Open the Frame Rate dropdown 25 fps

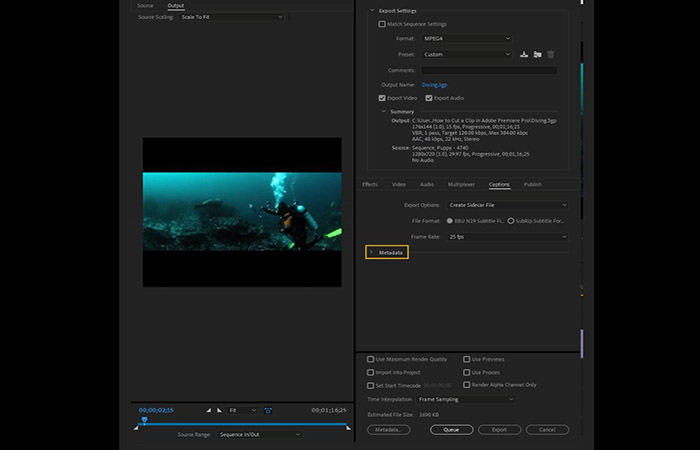[508, 237]
